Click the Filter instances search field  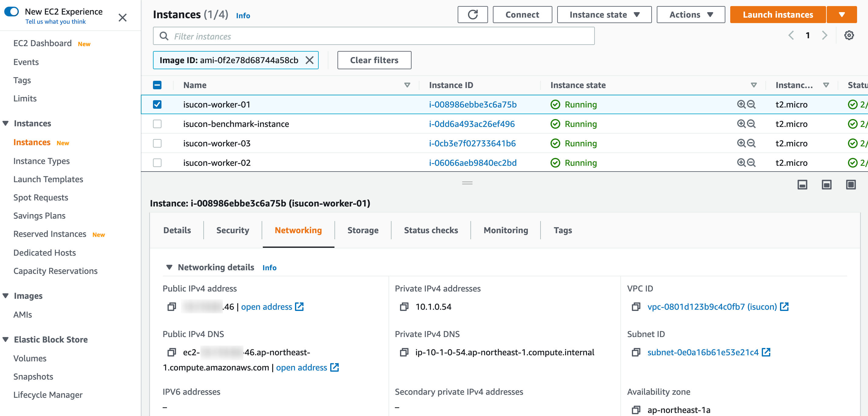click(373, 36)
